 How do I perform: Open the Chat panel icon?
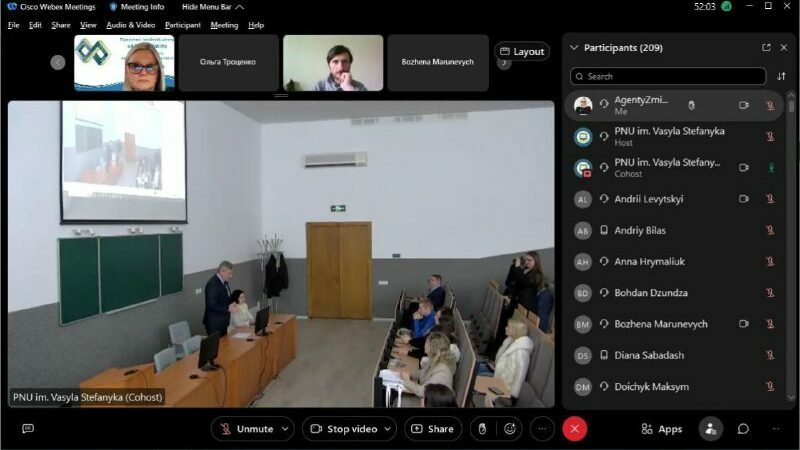tap(743, 429)
